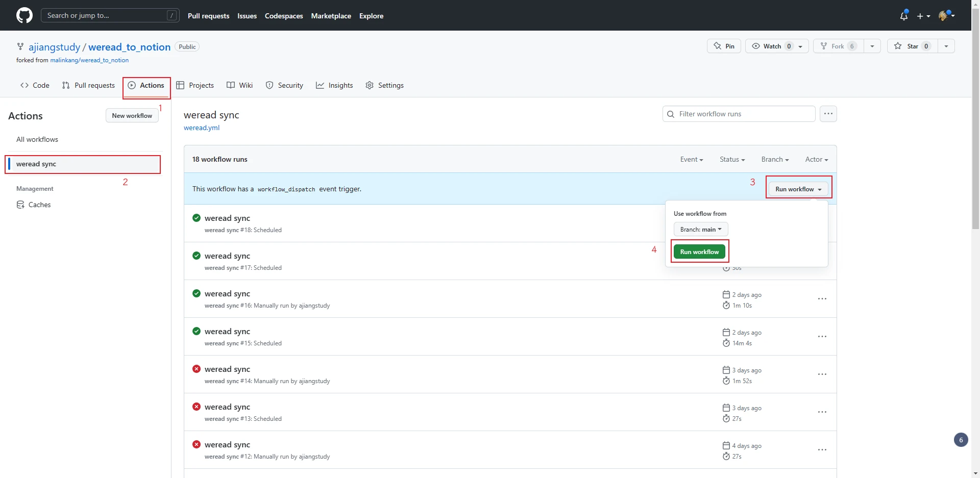Open the GitHub home logo
The height and width of the screenshot is (478, 980).
point(24,15)
